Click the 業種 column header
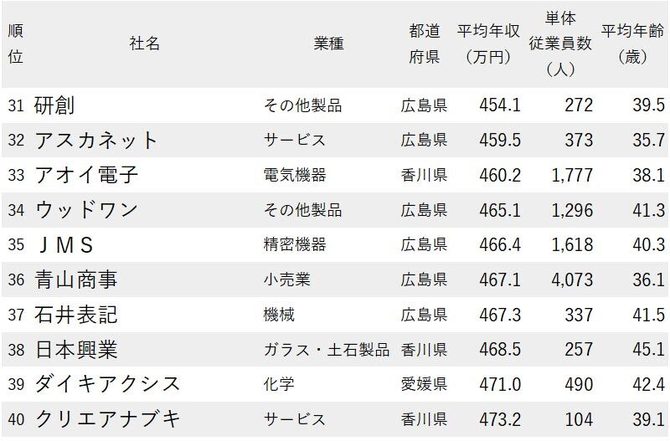Screen dimensions: 670x441 point(329,43)
